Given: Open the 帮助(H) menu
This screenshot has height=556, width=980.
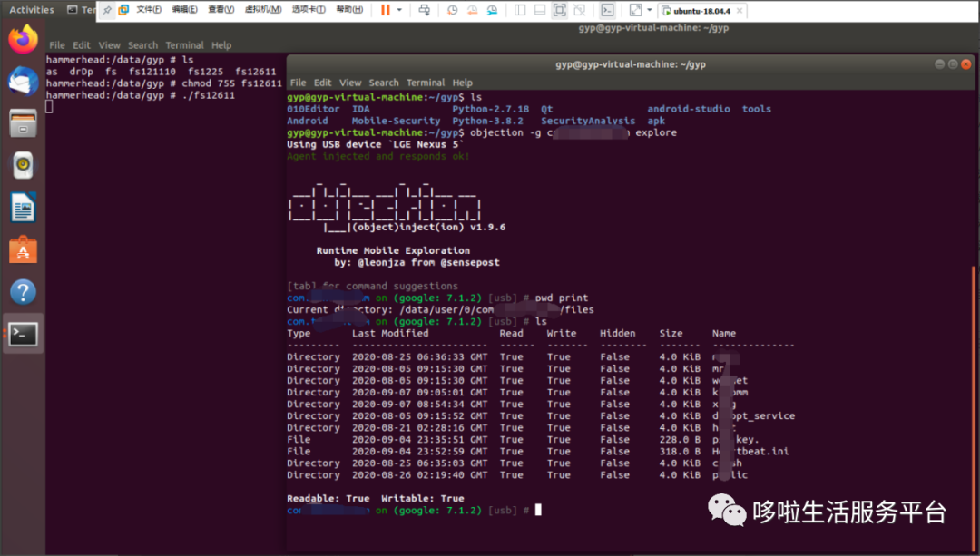Looking at the screenshot, I should [348, 10].
